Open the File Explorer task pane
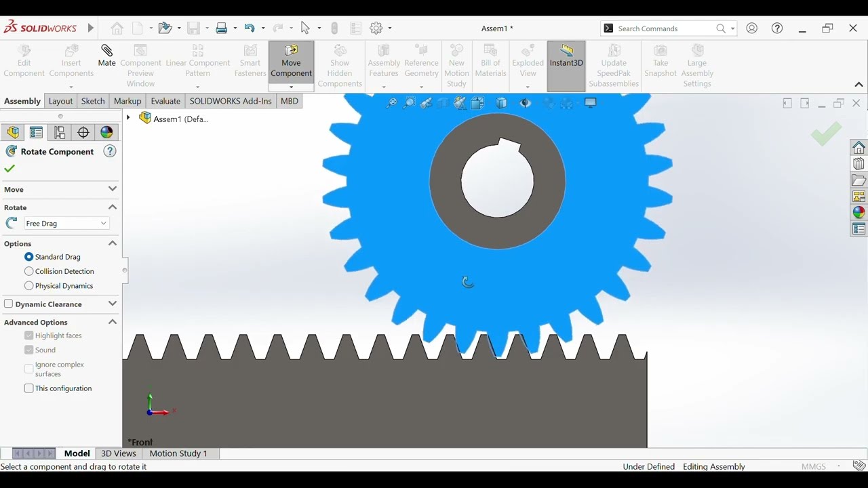The image size is (868, 488). click(859, 180)
